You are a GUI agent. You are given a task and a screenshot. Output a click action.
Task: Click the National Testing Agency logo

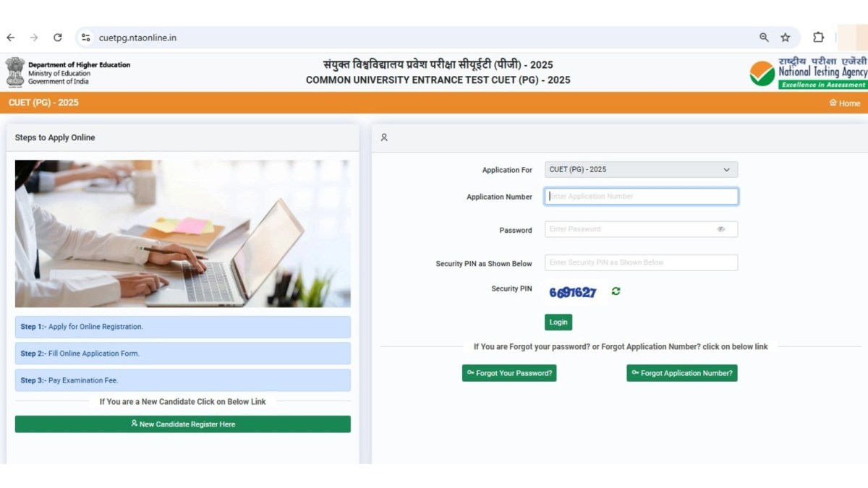(808, 73)
